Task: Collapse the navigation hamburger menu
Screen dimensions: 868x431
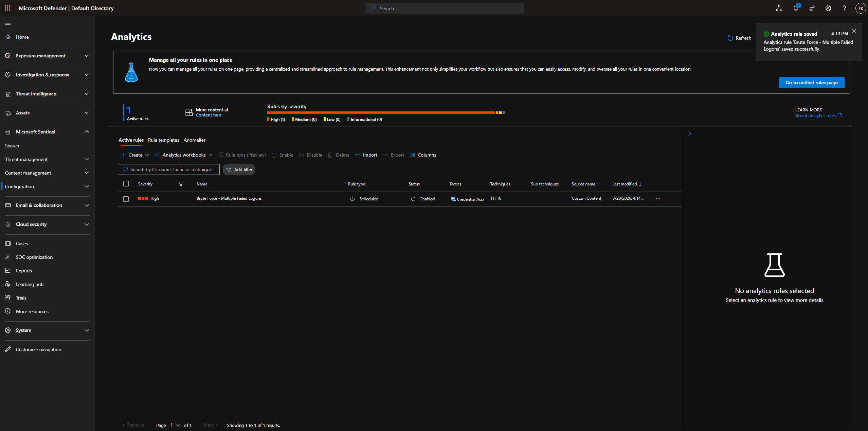Action: coord(8,23)
